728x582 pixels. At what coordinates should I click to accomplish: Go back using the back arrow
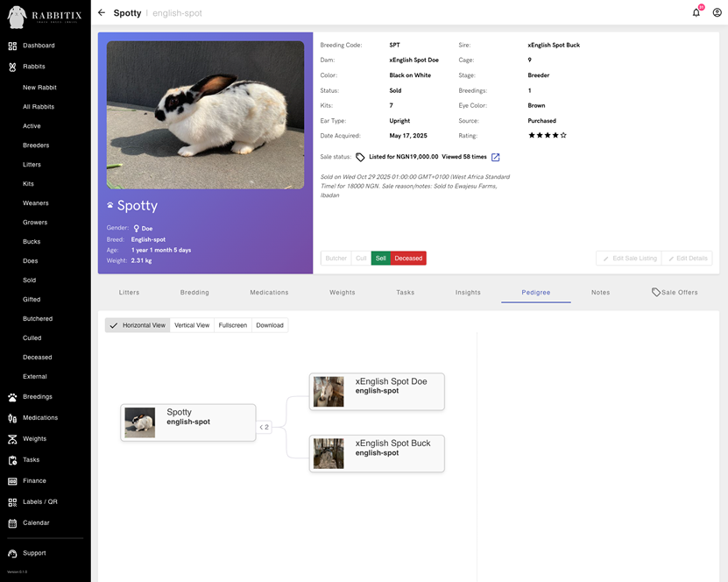coord(101,13)
